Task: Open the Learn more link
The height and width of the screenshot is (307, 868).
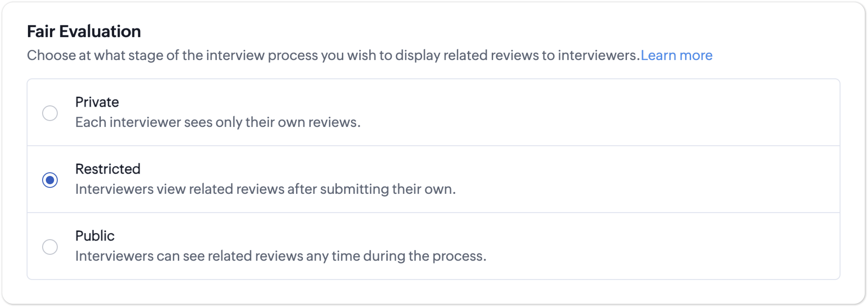Action: pyautogui.click(x=676, y=55)
